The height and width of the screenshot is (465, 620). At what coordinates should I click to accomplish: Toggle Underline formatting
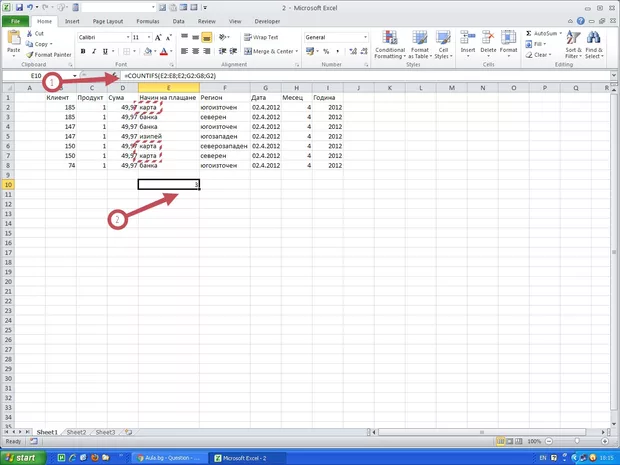coord(105,51)
